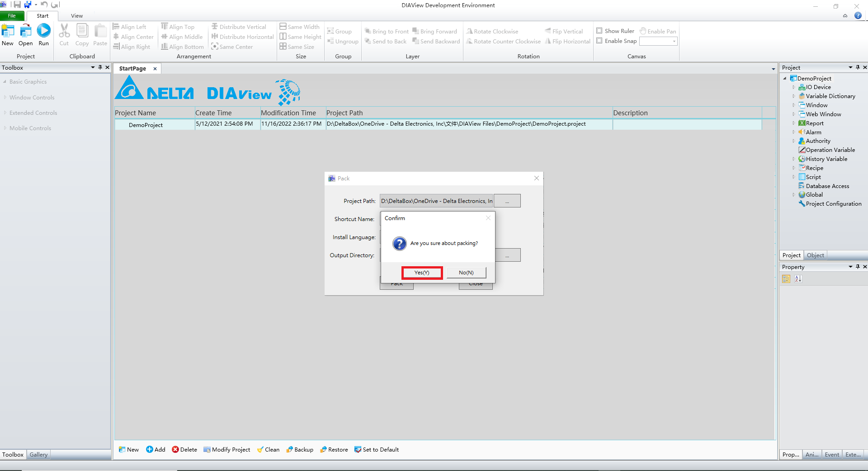The width and height of the screenshot is (868, 471).
Task: Click Modify Project at bottom
Action: [227, 449]
